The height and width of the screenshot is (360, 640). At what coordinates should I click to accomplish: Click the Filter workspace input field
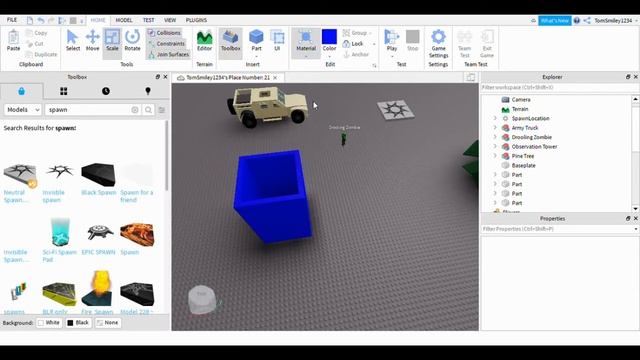[559, 87]
